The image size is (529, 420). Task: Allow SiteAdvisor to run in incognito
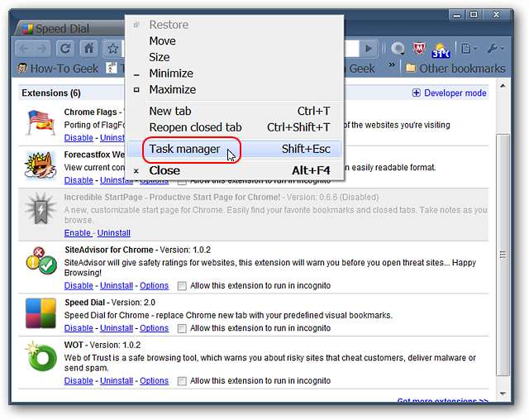pos(182,286)
